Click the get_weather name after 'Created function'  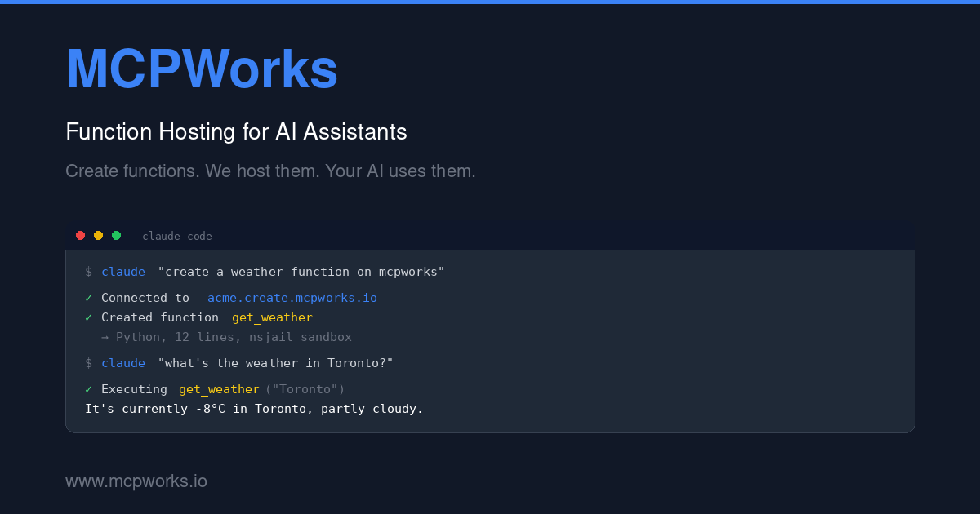coord(272,317)
